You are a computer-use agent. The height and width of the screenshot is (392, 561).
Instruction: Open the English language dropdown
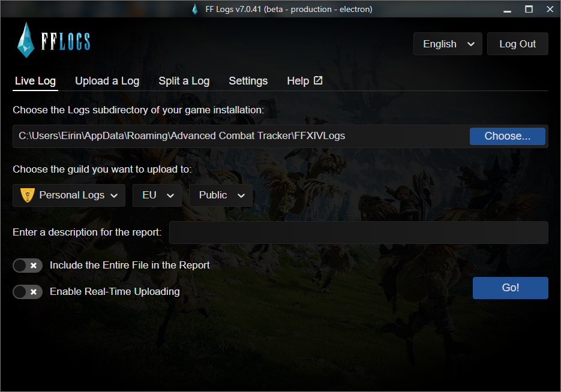[x=448, y=44]
